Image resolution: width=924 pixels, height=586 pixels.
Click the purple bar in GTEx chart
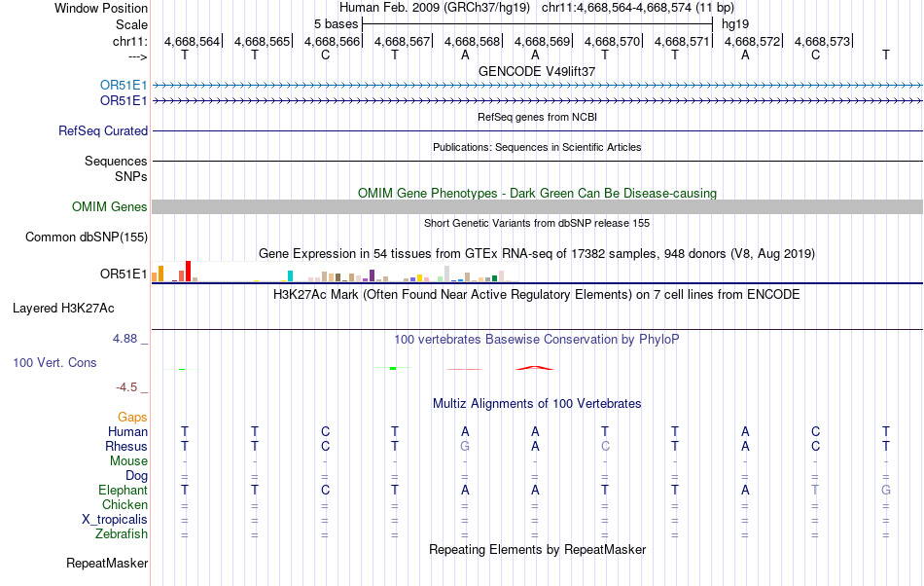click(372, 275)
